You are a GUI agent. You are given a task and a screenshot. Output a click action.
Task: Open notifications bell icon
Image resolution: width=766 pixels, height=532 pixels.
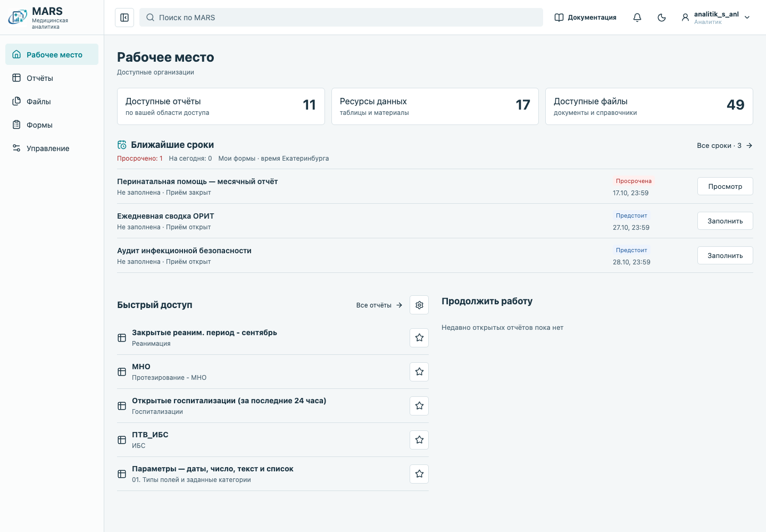(637, 18)
